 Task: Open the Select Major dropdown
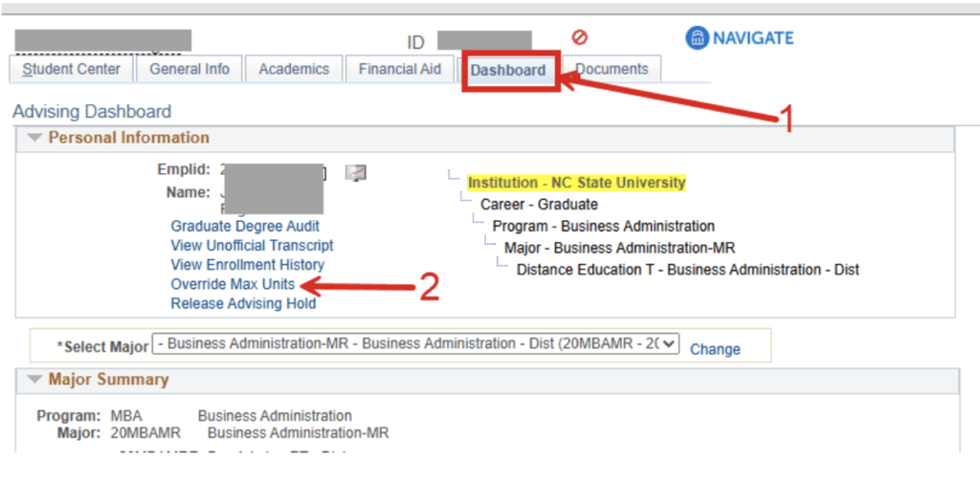(415, 344)
